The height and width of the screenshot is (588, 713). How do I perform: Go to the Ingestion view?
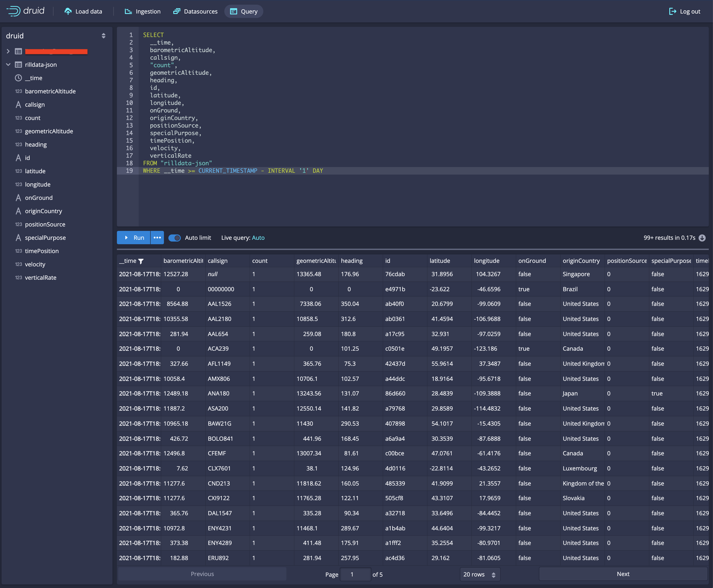[x=143, y=12]
